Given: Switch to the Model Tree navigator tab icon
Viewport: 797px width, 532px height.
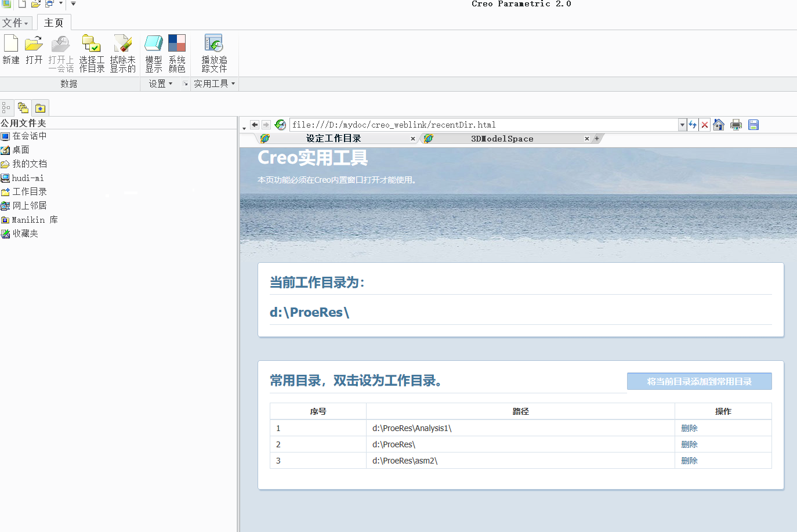Looking at the screenshot, I should [x=6, y=108].
